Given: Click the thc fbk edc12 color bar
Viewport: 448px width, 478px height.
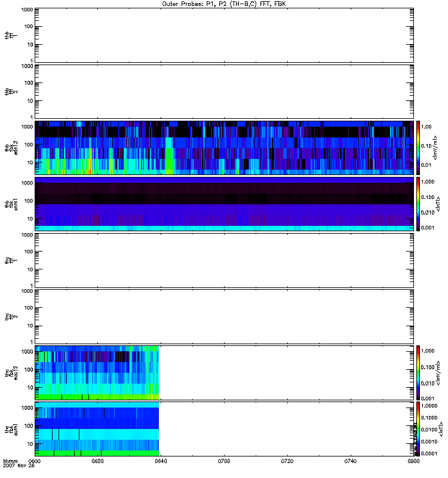Looking at the screenshot, I should click(x=418, y=373).
